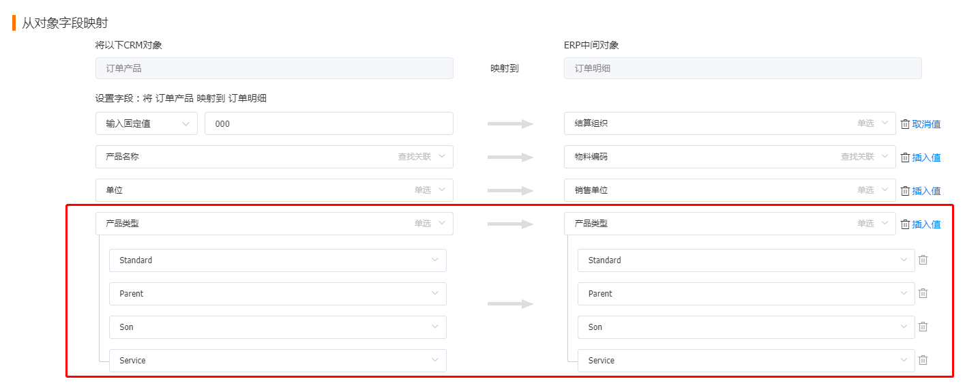Click 插入值 link for 物料编码 row
The image size is (980, 390).
tap(927, 157)
